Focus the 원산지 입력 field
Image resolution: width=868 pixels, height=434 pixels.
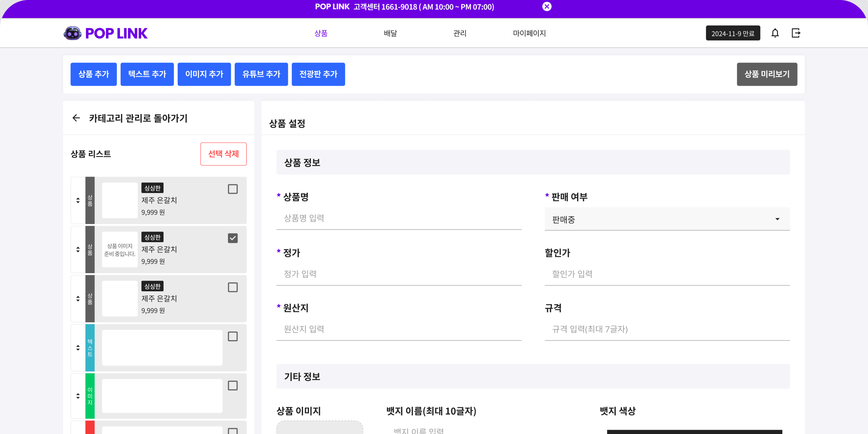[399, 329]
